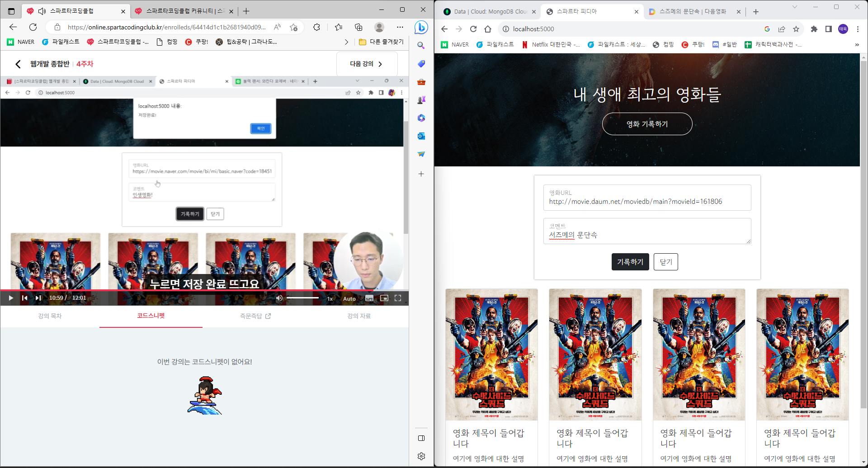
Task: Open Edge profile avatar
Action: [x=379, y=27]
